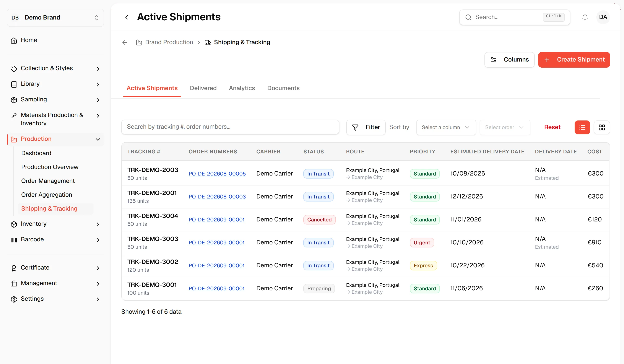Click the Library book icon
624x364 pixels.
(14, 84)
